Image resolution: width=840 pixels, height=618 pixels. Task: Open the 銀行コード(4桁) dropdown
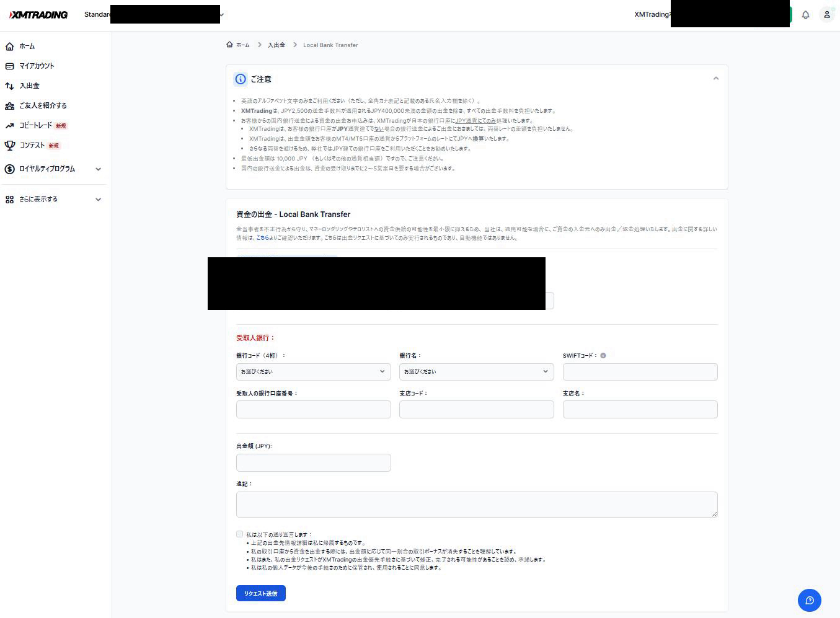click(x=314, y=372)
